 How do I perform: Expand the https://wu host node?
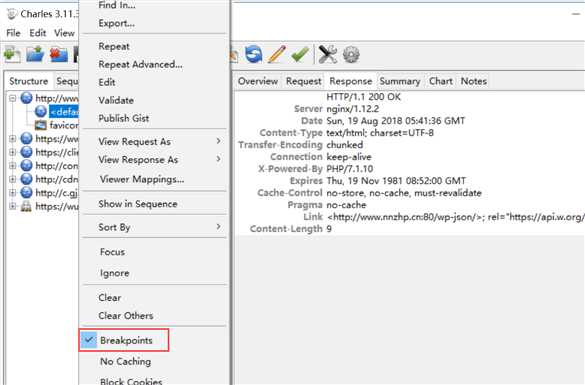pyautogui.click(x=13, y=206)
